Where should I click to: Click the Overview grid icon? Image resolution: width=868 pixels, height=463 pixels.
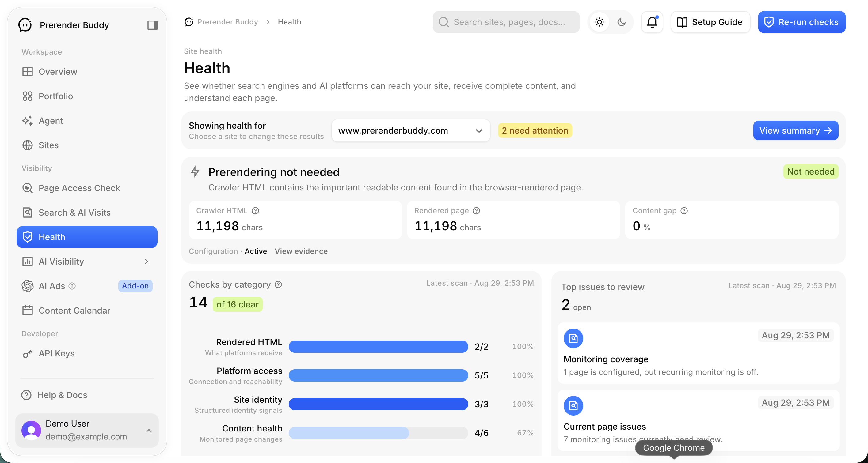pos(27,72)
